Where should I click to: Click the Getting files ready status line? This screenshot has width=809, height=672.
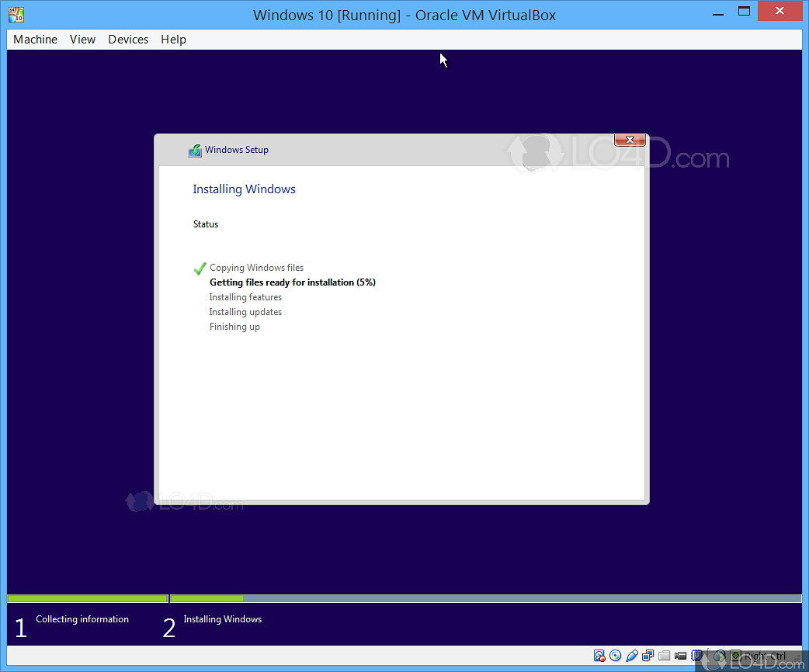293,282
